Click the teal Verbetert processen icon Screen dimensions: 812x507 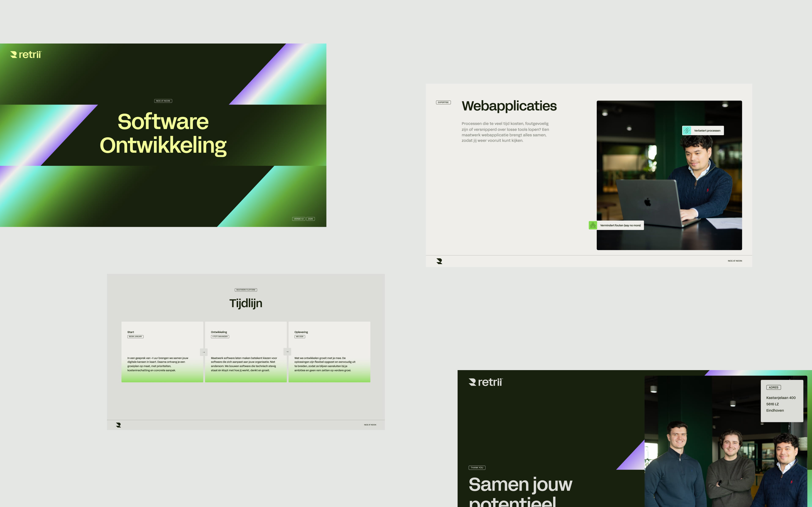point(687,130)
